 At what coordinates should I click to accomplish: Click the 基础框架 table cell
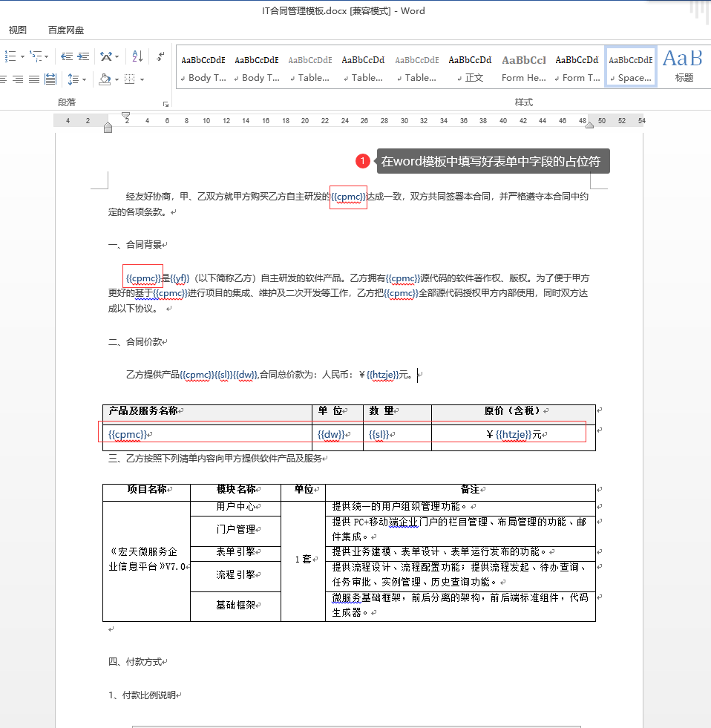235,605
